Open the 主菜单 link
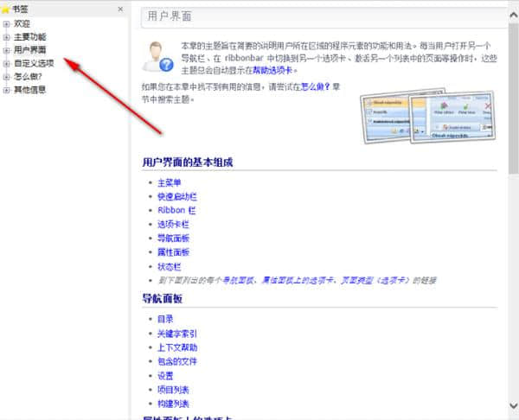This screenshot has height=420, width=519. [170, 182]
